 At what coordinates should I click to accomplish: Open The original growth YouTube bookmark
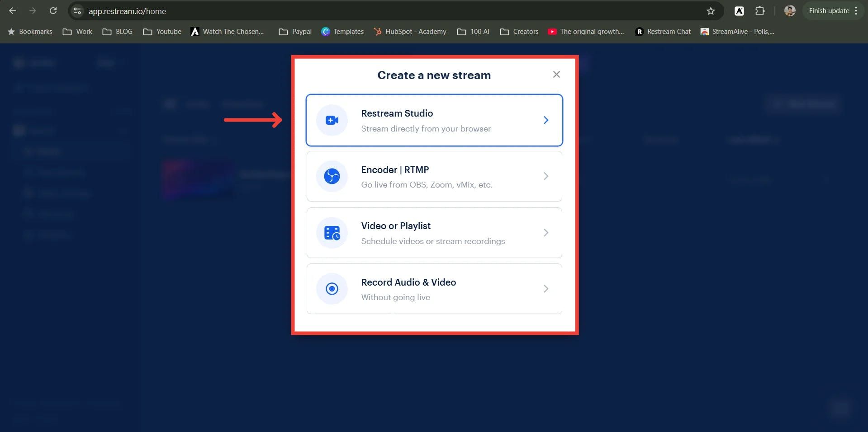click(586, 32)
